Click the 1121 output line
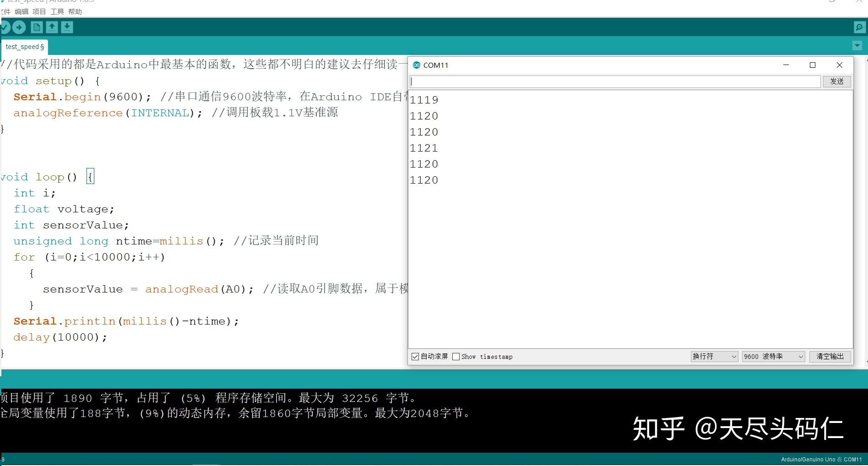This screenshot has height=466, width=868. click(424, 148)
